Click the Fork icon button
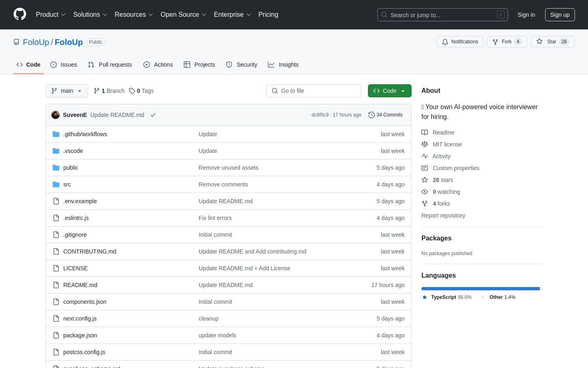Image resolution: width=588 pixels, height=368 pixels. coord(495,42)
